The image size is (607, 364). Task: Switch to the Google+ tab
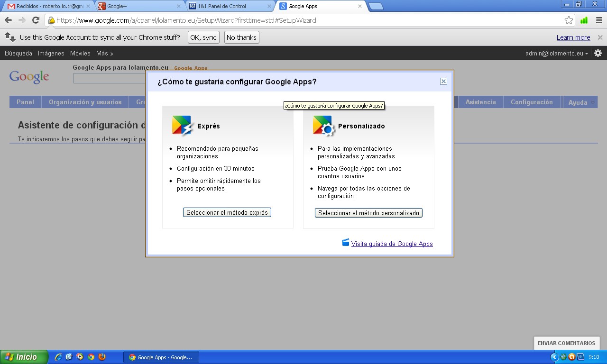[139, 6]
